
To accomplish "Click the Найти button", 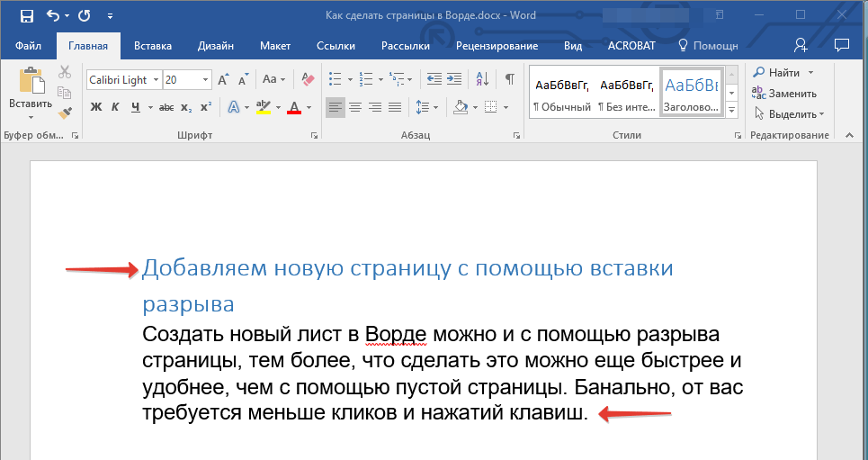I will coord(783,72).
